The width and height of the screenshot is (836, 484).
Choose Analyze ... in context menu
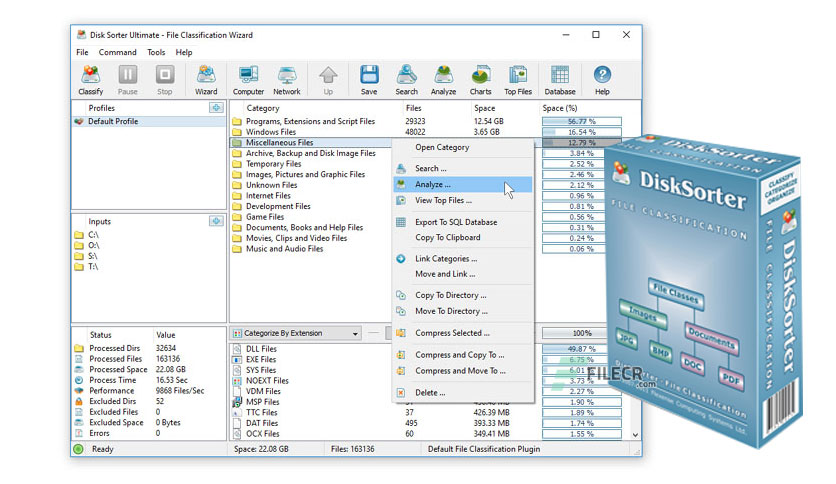click(463, 184)
